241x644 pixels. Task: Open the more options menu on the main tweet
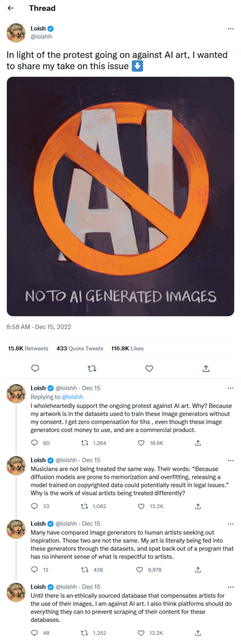231,28
